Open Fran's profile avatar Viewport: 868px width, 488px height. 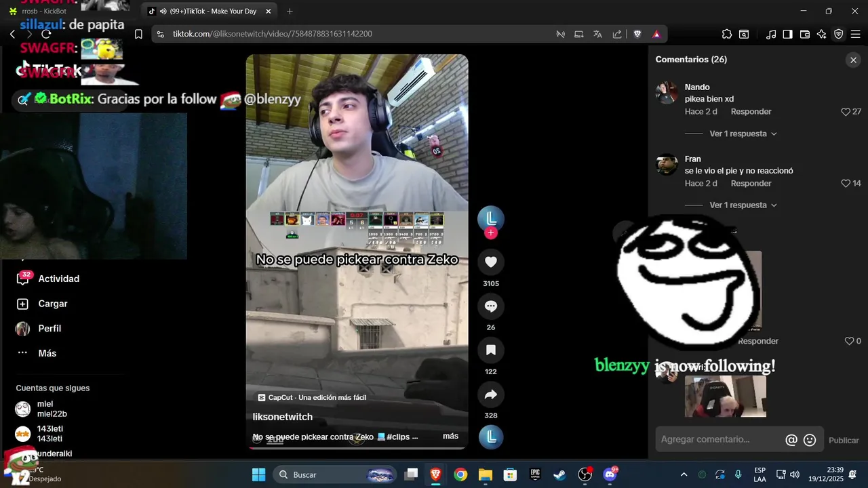[x=667, y=165]
